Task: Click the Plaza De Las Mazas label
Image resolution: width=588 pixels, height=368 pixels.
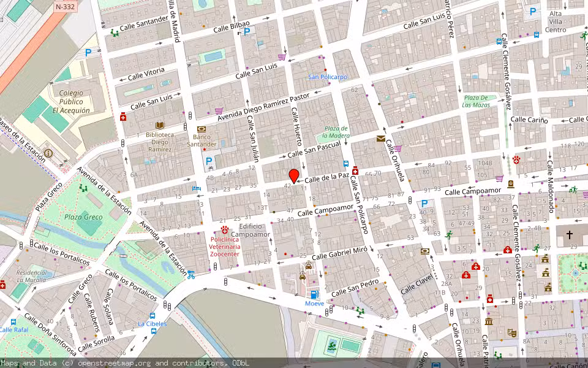Action: click(477, 101)
